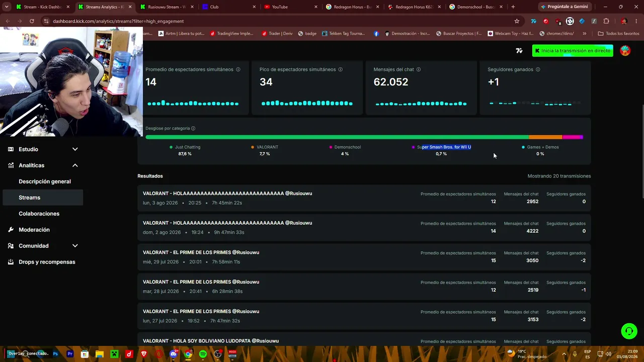Collapse the Analíticas sidebar section chevron
This screenshot has width=644, height=362.
click(75, 165)
